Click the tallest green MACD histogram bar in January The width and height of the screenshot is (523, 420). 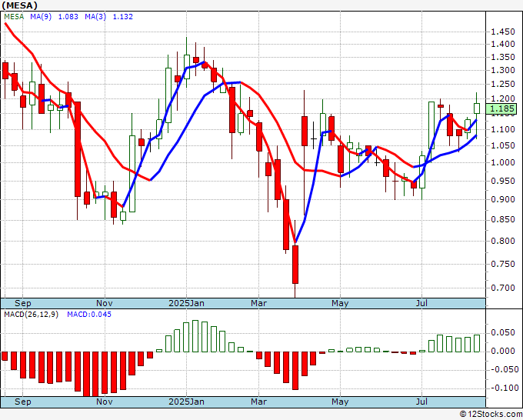click(195, 336)
